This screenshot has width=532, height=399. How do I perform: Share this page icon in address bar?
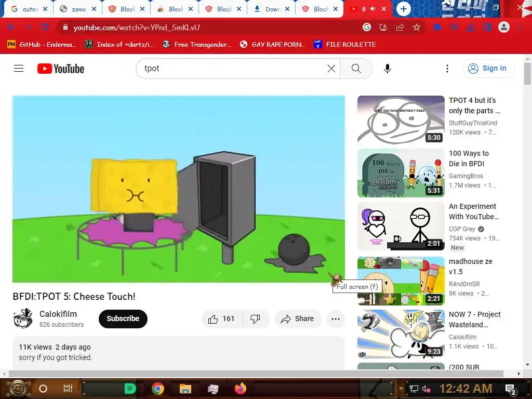pos(400,28)
